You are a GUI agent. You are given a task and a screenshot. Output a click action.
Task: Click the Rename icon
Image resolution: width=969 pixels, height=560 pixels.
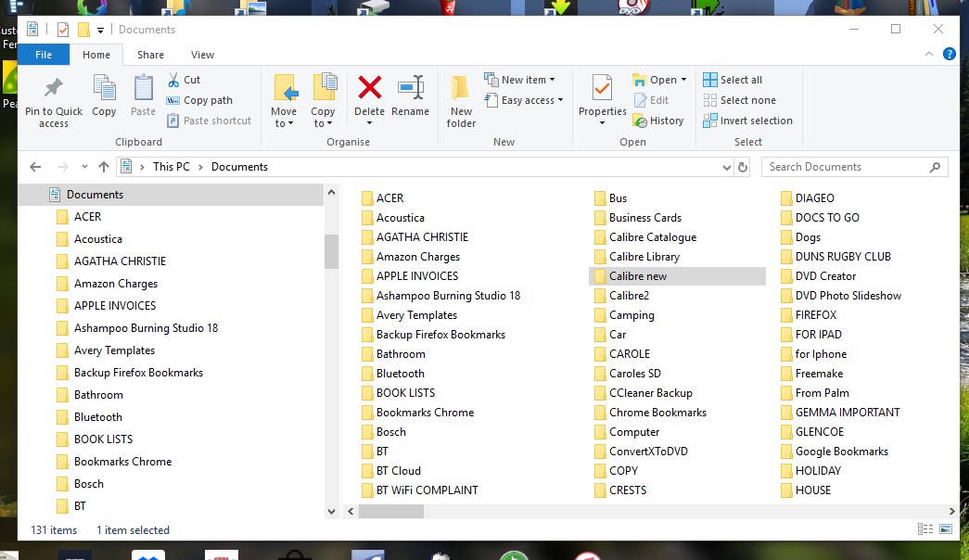411,87
